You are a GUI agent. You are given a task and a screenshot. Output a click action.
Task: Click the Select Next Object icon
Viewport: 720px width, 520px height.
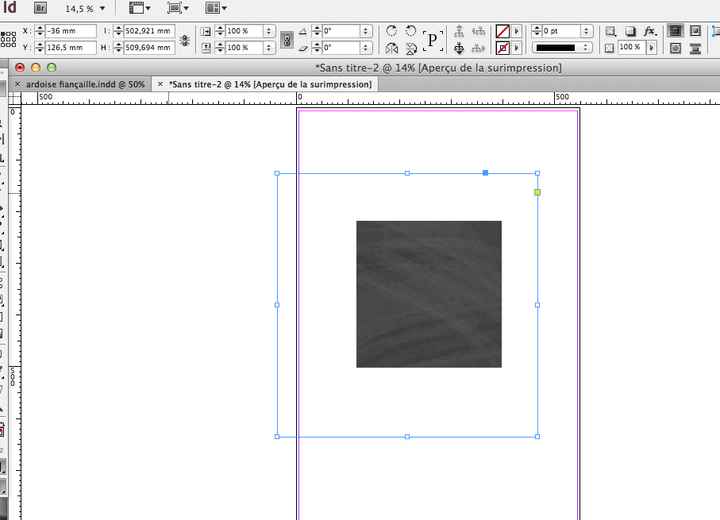pyautogui.click(x=478, y=48)
